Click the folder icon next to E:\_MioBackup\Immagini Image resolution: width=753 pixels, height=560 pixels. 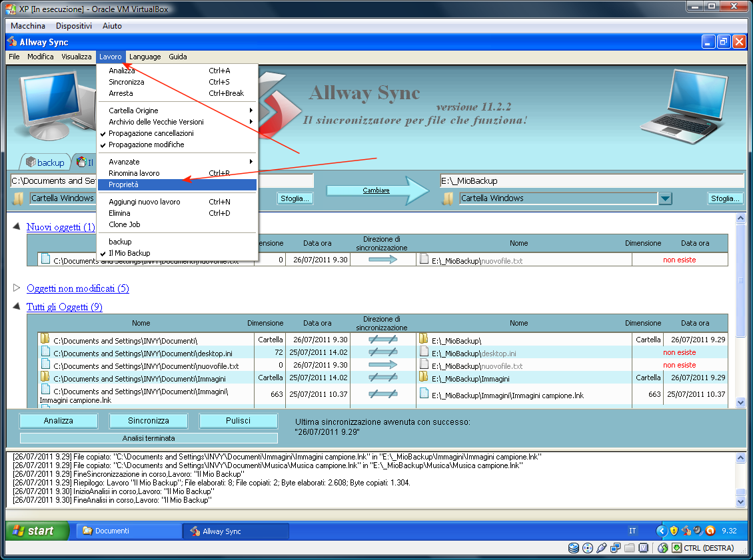point(424,377)
